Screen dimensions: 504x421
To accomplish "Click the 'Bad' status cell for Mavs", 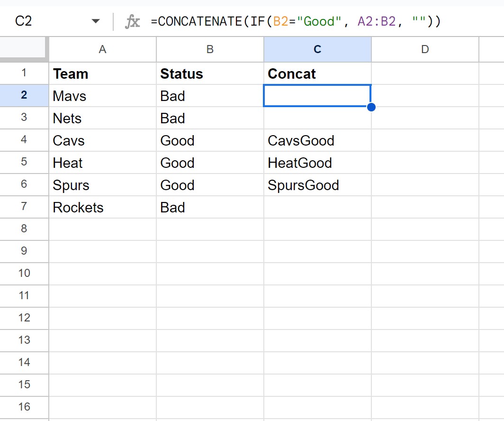I will click(x=210, y=95).
